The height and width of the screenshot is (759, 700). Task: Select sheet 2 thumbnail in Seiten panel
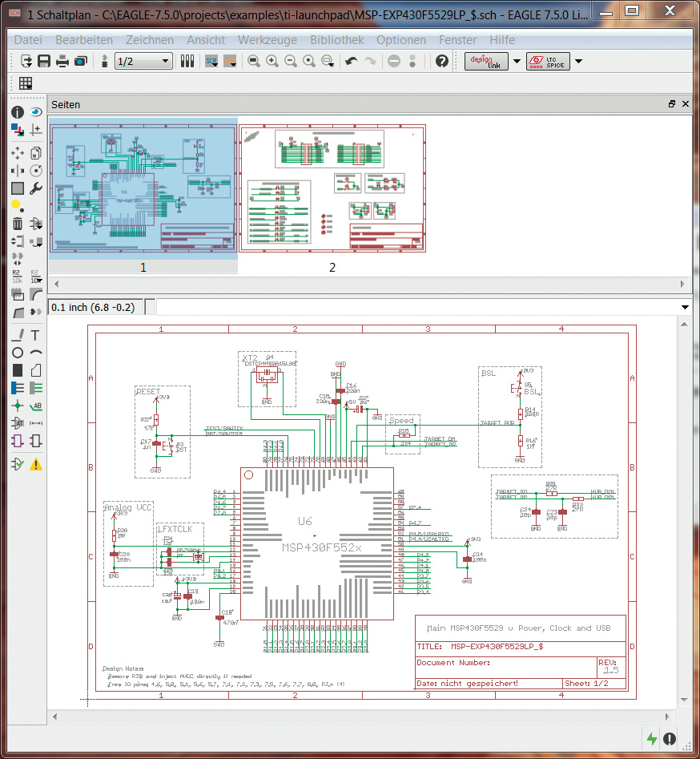coord(332,189)
